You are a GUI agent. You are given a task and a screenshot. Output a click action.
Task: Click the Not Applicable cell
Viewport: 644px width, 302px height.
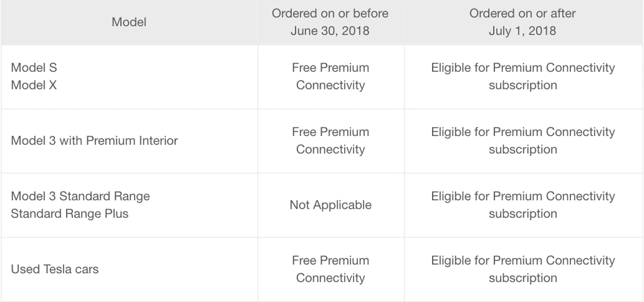[x=331, y=205]
